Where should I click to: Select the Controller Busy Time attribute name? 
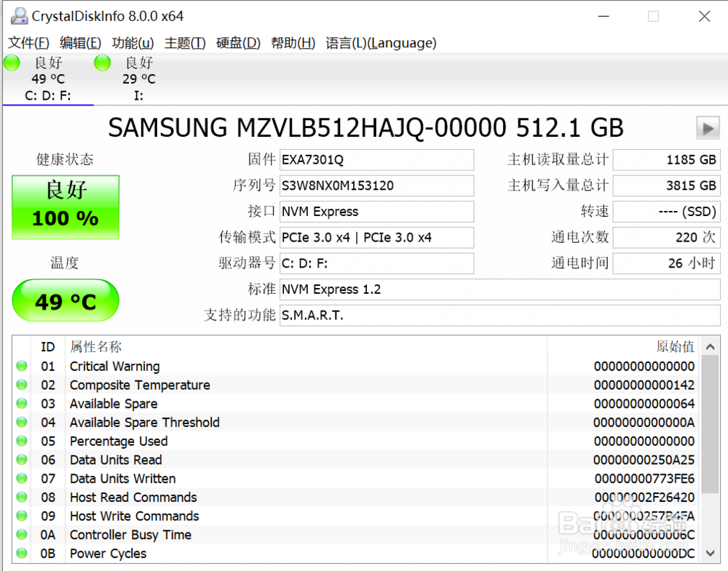coord(130,535)
